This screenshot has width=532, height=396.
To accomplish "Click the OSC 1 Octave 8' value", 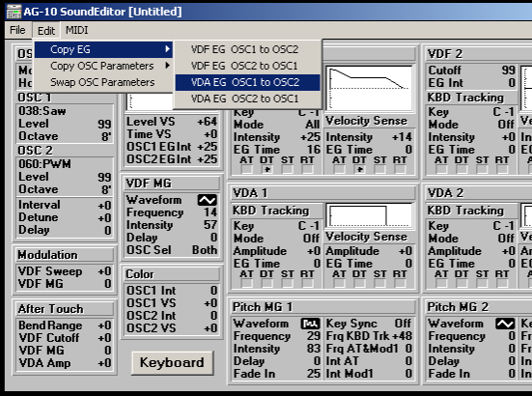I will click(106, 136).
